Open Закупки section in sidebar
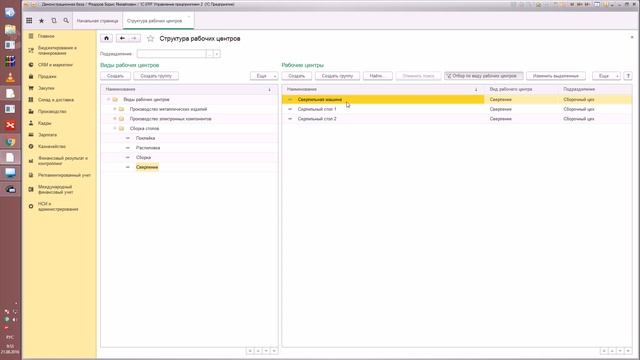This screenshot has height=360, width=640. (46, 88)
